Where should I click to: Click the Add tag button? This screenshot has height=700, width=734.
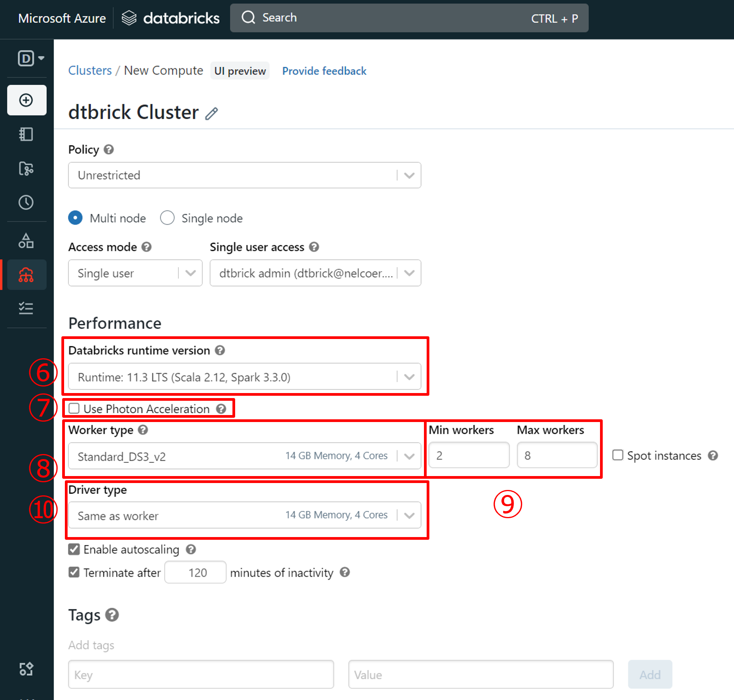pos(650,675)
